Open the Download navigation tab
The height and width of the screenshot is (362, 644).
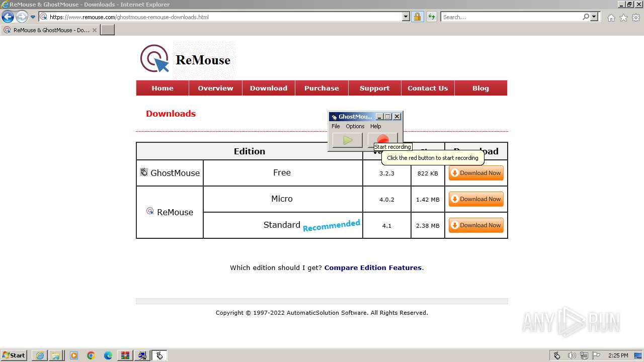pos(269,88)
